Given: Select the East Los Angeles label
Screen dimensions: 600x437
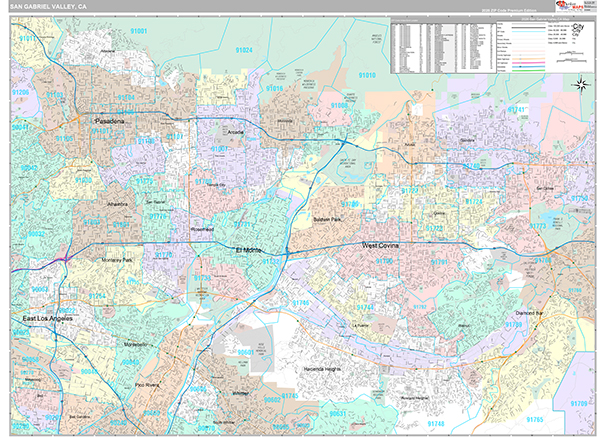Looking at the screenshot, I should [x=46, y=319].
